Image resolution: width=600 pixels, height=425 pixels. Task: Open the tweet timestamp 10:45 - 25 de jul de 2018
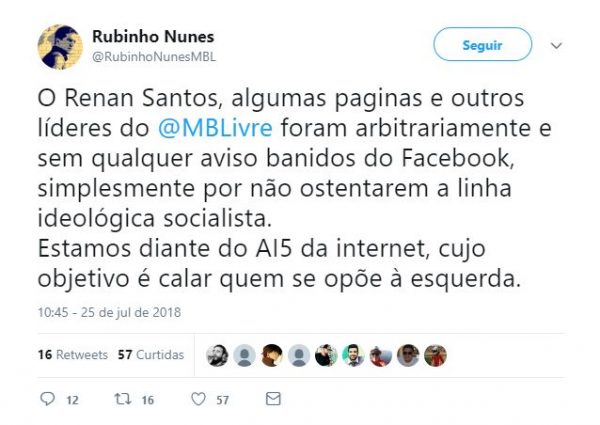coord(109,312)
